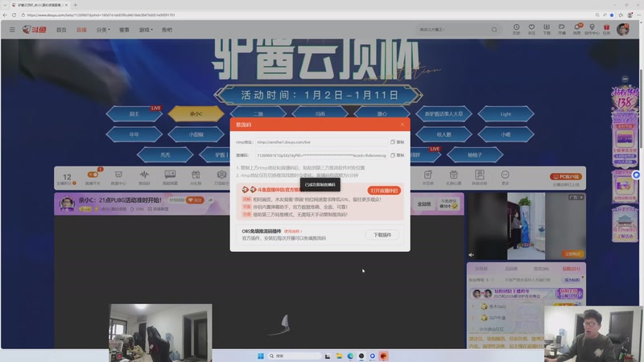
Task: Click the 直播码 stream key field
Action: pyautogui.click(x=321, y=155)
